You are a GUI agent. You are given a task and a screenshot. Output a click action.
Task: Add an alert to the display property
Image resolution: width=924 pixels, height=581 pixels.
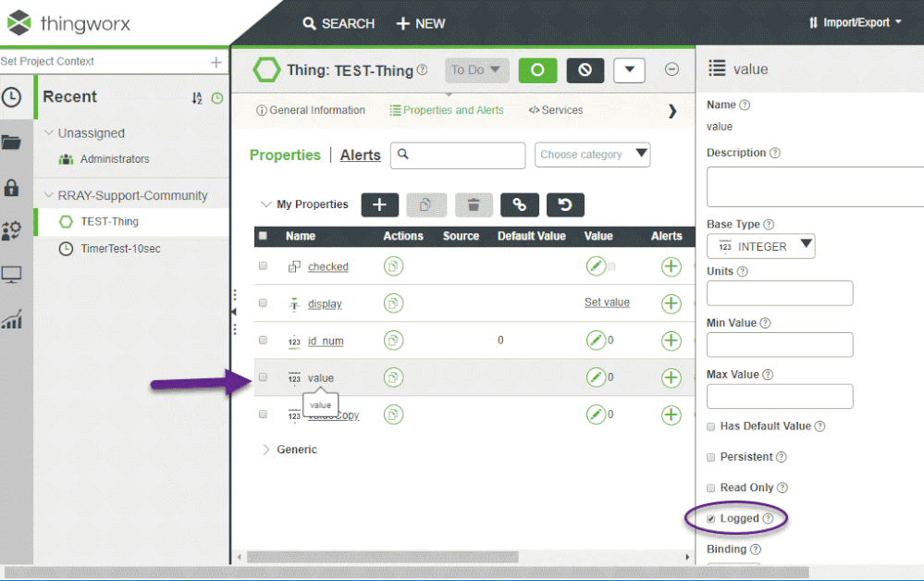coord(671,303)
